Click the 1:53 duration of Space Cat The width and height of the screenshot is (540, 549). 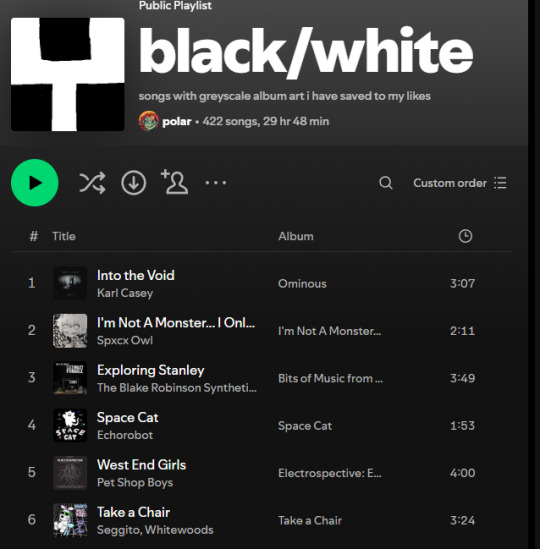(x=462, y=426)
